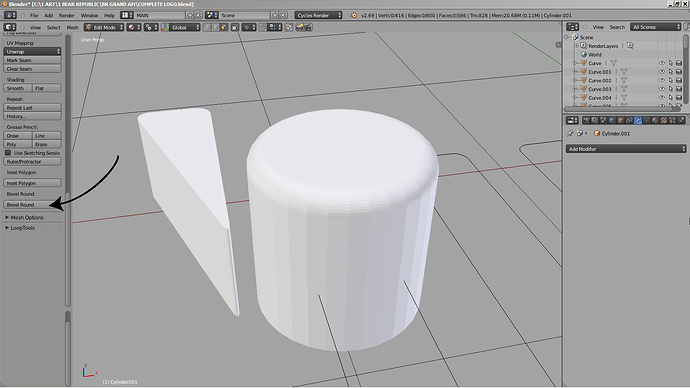Open the Help menu
The height and width of the screenshot is (388, 690).
pos(109,15)
